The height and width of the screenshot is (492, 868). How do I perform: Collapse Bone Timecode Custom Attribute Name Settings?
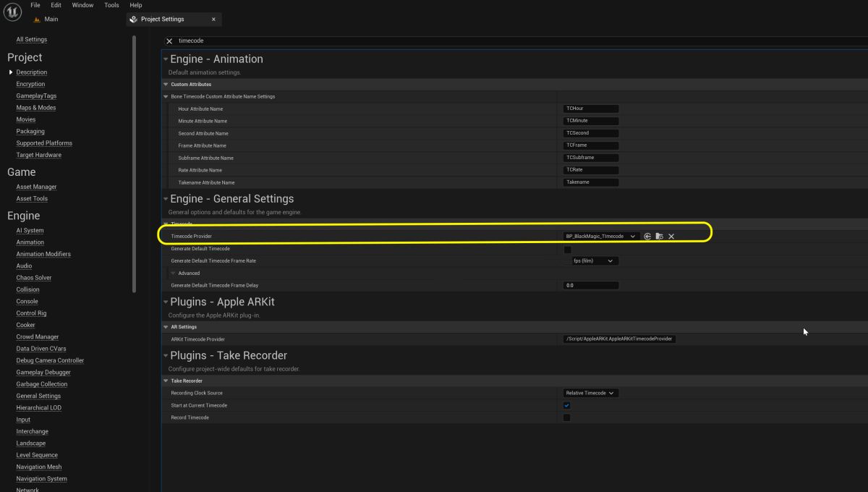[x=166, y=97]
